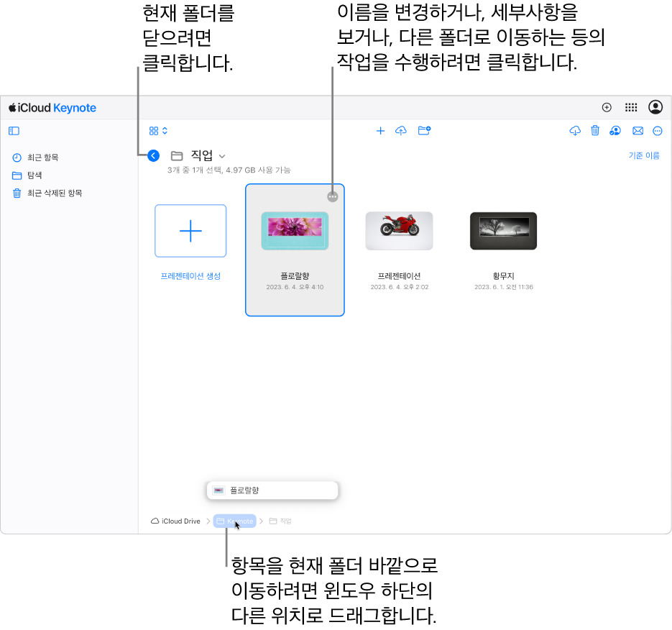Click the folder icon beside 직업 title
Viewport: 672px width, 630px height.
coord(177,155)
